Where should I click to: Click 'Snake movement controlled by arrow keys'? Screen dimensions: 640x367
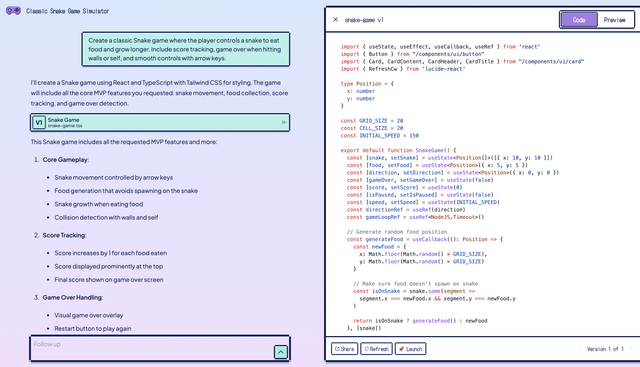click(113, 178)
